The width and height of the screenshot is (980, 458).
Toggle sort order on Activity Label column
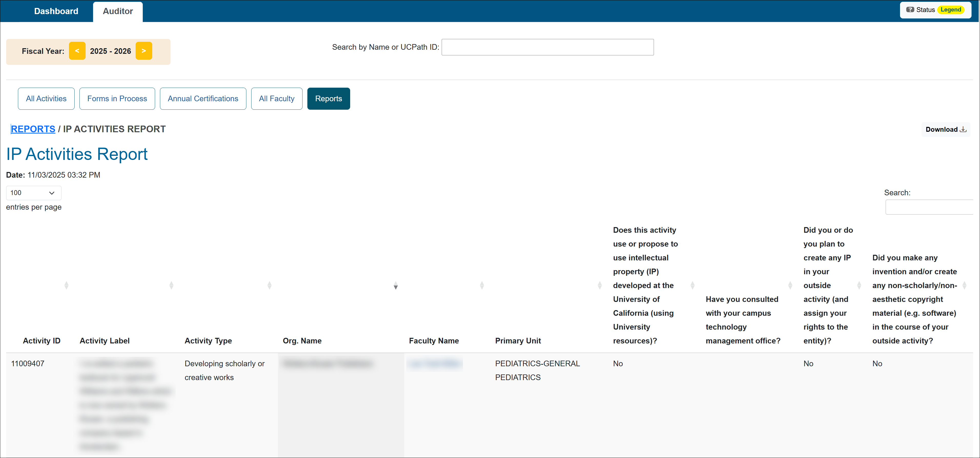click(171, 285)
